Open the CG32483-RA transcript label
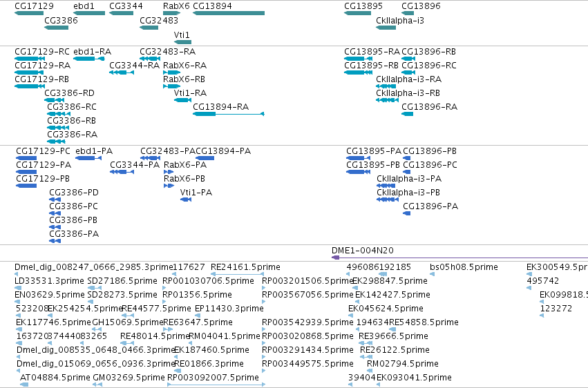588x388 pixels. pos(168,51)
